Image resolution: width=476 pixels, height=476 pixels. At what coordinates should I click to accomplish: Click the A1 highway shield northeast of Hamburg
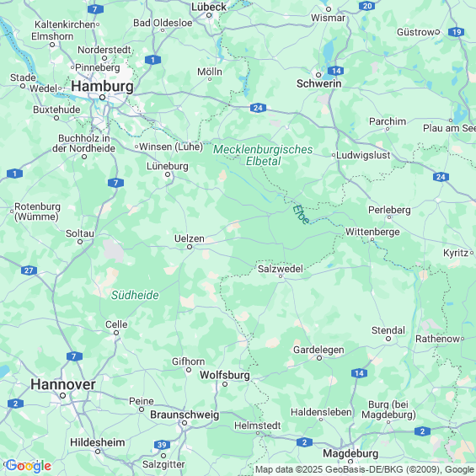[x=152, y=60]
